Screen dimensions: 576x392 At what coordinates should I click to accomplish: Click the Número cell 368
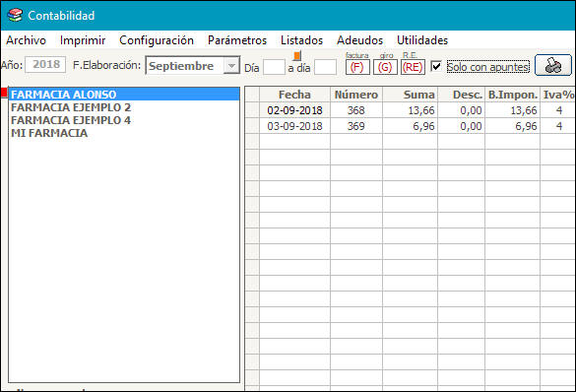(x=356, y=110)
